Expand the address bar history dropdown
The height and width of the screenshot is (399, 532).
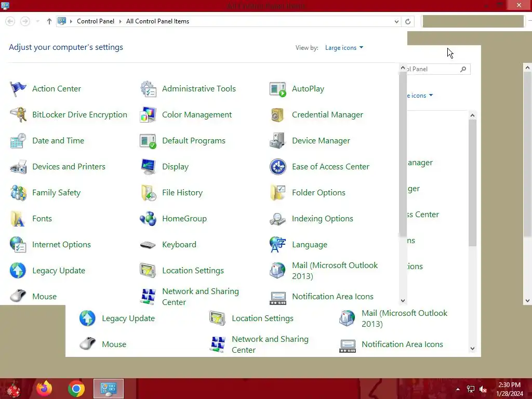[x=396, y=21]
